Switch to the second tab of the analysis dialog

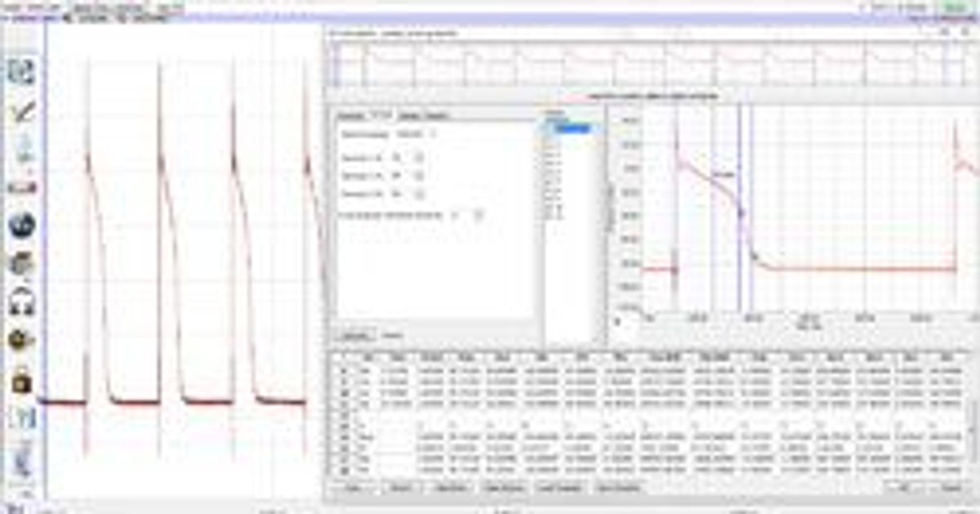coord(383,113)
